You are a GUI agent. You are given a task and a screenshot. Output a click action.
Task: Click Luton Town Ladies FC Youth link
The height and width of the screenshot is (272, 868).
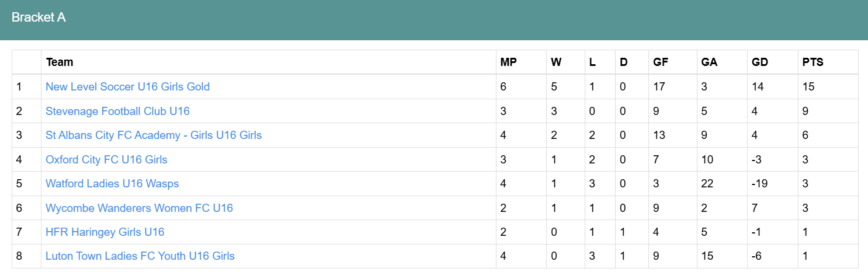tap(140, 256)
